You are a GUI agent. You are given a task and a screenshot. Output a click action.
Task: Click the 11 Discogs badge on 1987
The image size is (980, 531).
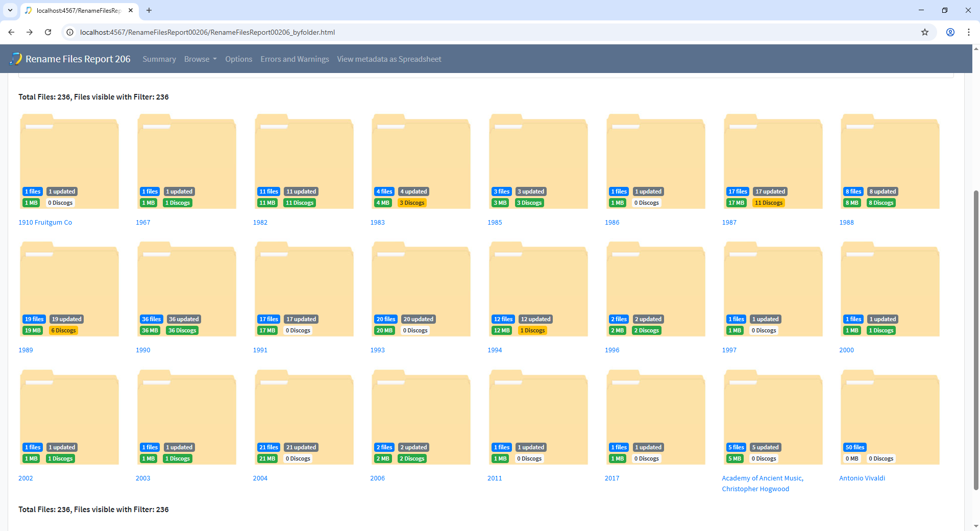(768, 203)
